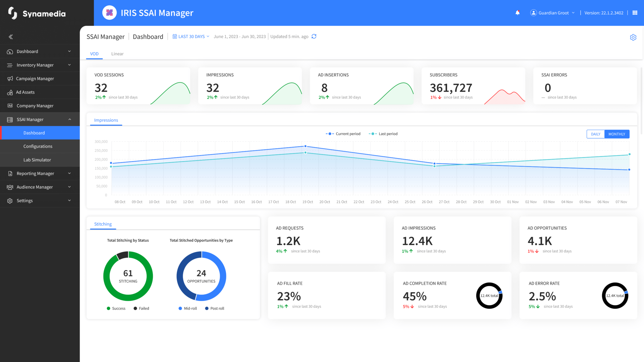Click the Company Manager icon
Image resolution: width=644 pixels, height=362 pixels.
click(10, 106)
